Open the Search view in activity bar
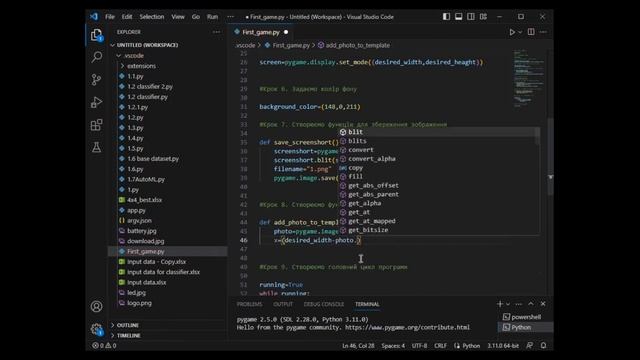Screen dimensions: 640x360 [x=96, y=57]
